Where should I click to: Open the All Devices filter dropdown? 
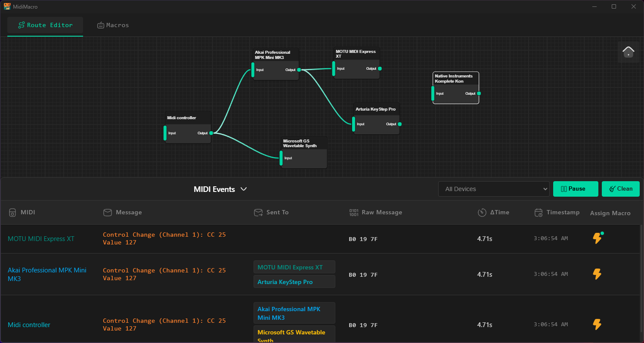493,189
